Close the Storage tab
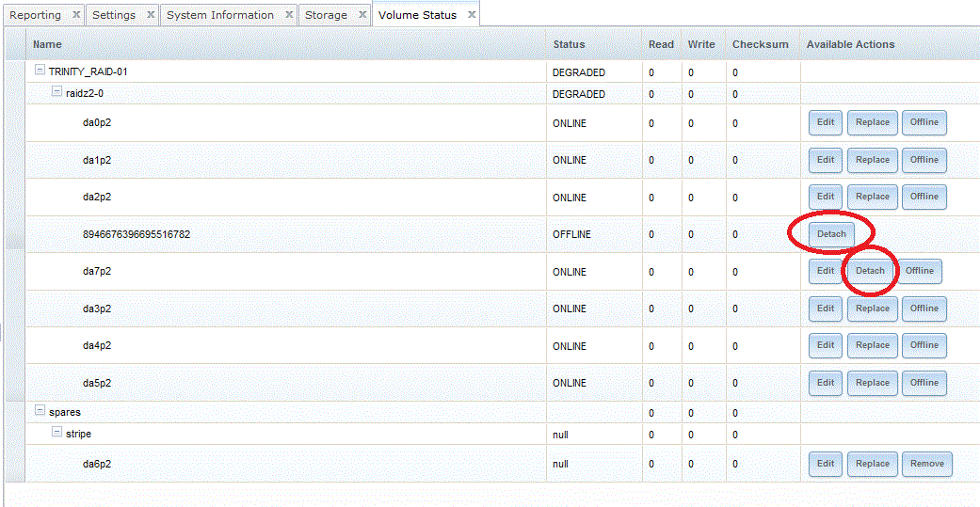 (x=362, y=15)
